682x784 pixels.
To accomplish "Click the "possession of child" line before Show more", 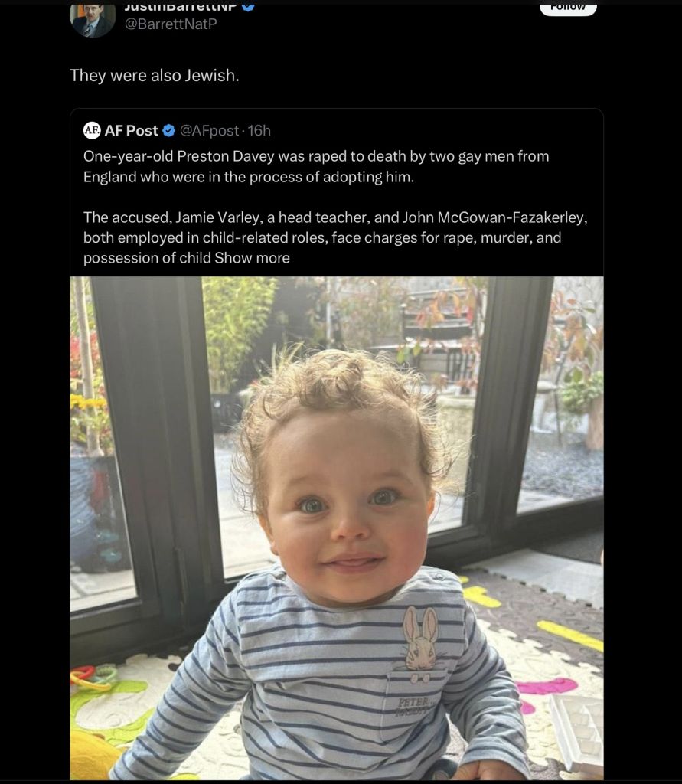I will click(147, 258).
